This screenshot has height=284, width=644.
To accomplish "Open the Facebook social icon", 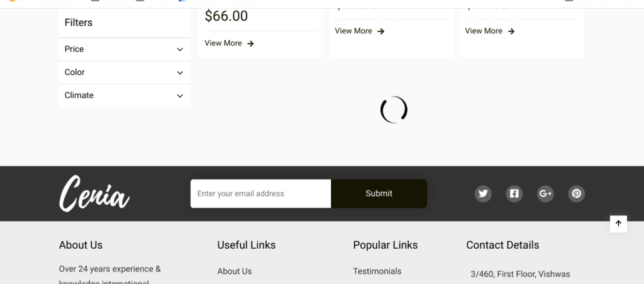I will [x=514, y=193].
